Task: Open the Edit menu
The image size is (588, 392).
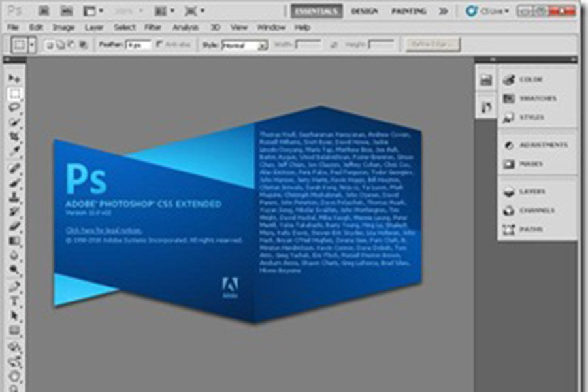Action: (36, 27)
